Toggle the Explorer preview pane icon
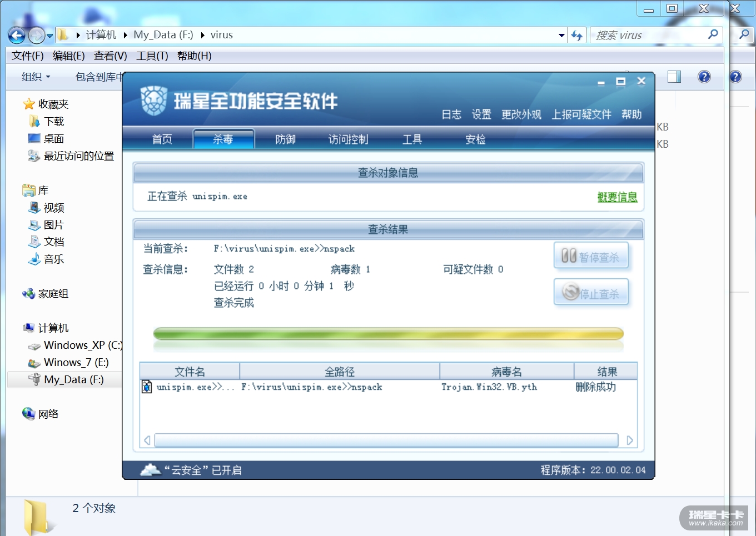 point(674,77)
